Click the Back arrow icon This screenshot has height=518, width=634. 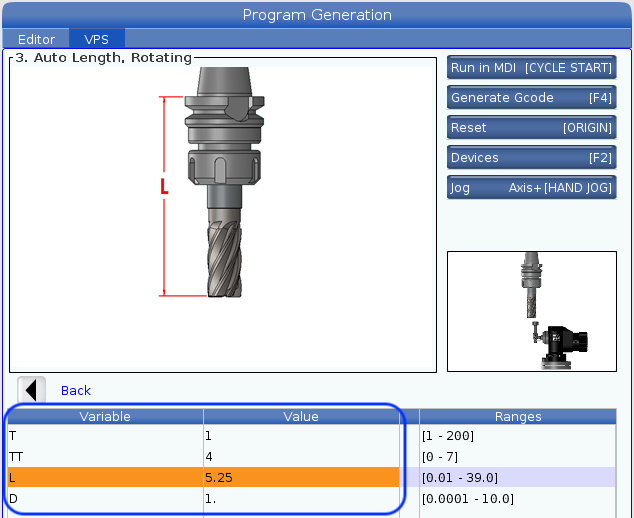[x=32, y=390]
